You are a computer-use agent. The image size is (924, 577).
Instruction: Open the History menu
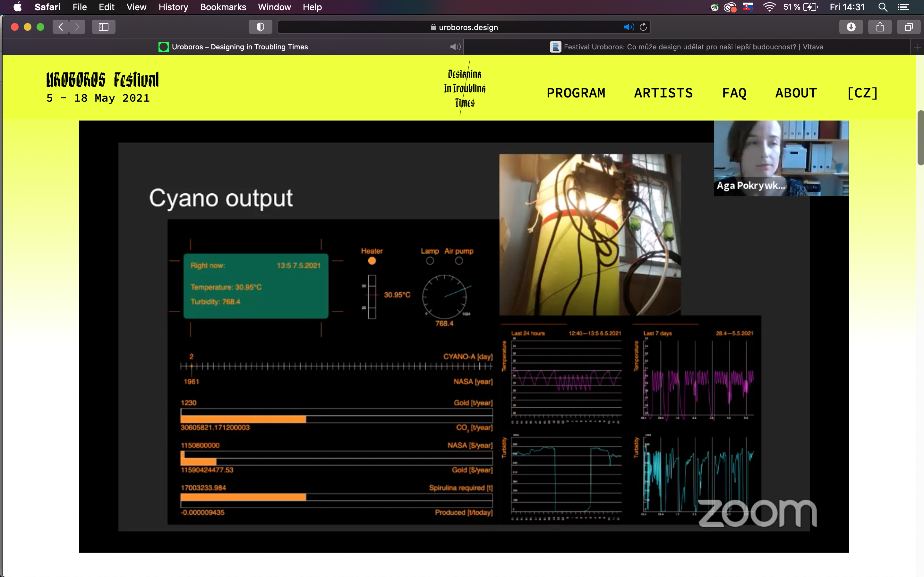click(x=173, y=7)
